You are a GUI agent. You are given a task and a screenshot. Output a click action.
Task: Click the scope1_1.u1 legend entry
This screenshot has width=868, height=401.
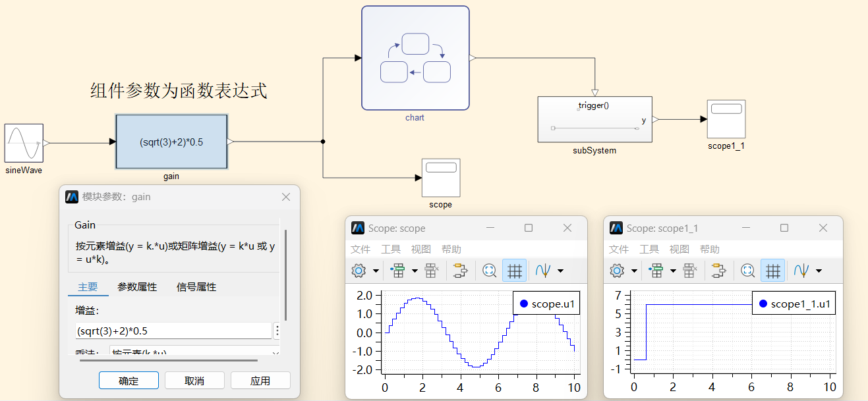pos(795,304)
